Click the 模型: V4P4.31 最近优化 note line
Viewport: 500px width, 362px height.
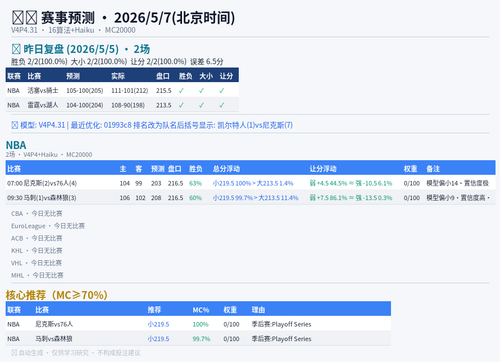(152, 125)
